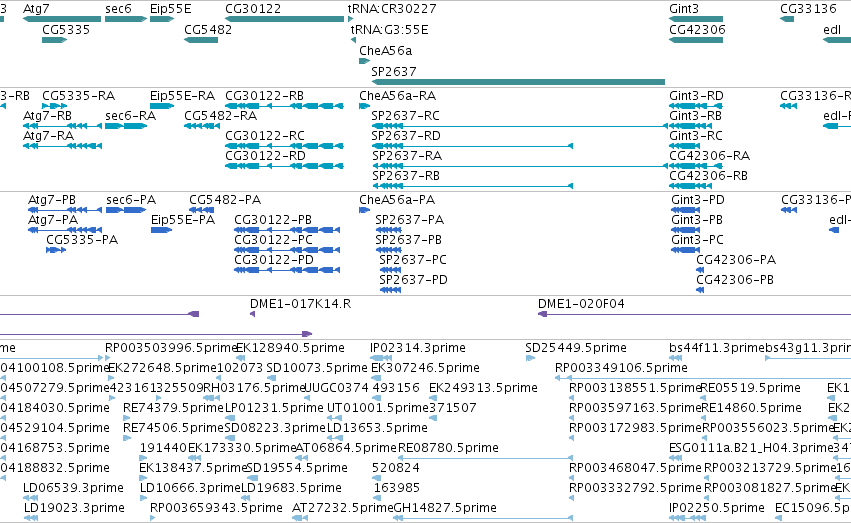Select the Gint3-RB transcript label
851x523 pixels.
point(696,116)
